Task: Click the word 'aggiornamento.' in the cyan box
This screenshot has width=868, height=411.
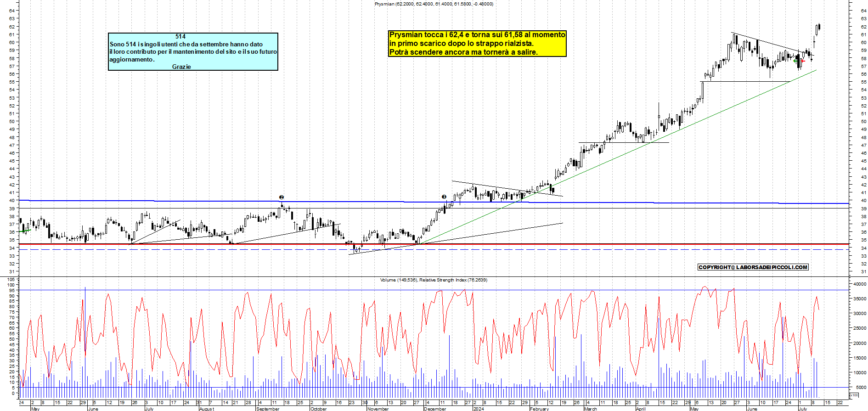Action: click(132, 59)
